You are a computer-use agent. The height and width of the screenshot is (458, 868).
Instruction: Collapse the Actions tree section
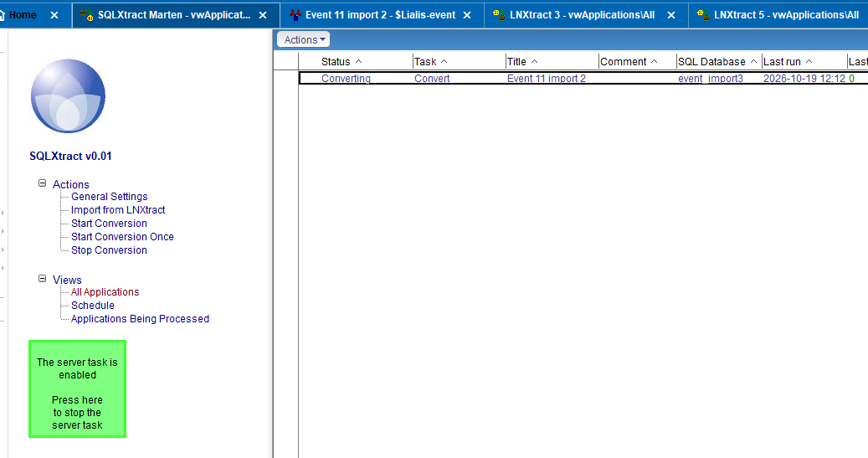click(x=42, y=183)
